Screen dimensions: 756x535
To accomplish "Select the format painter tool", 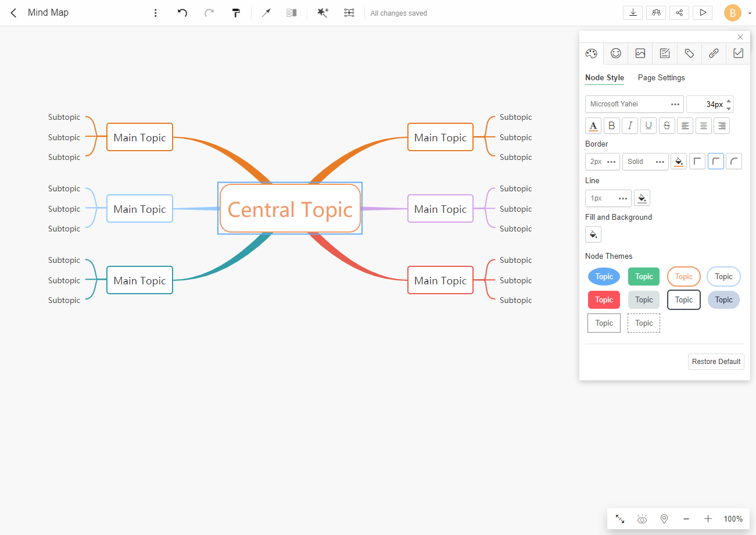I will (236, 13).
